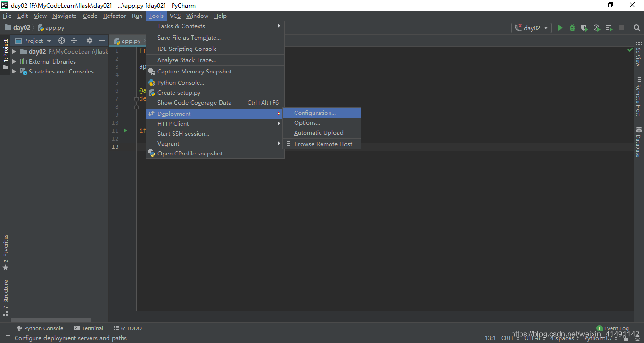Expand the HTTP Client submenu
644x343 pixels.
pos(215,124)
